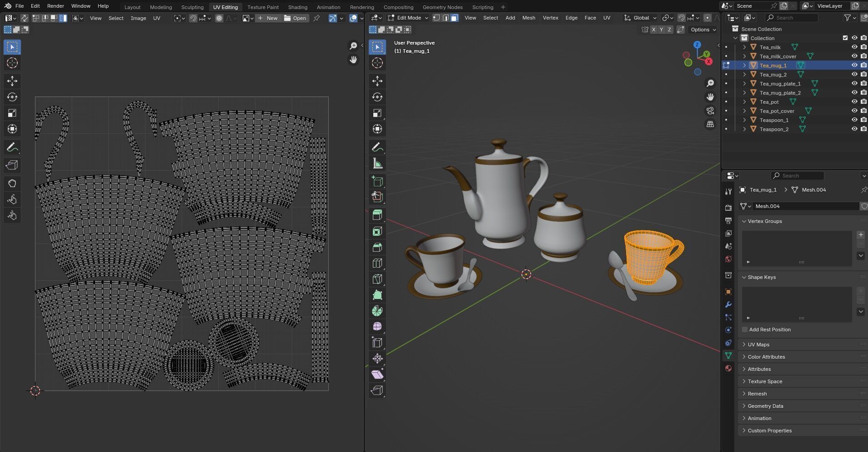Switch to the Texture Paint workspace tab
Image resolution: width=868 pixels, height=452 pixels.
tap(263, 7)
